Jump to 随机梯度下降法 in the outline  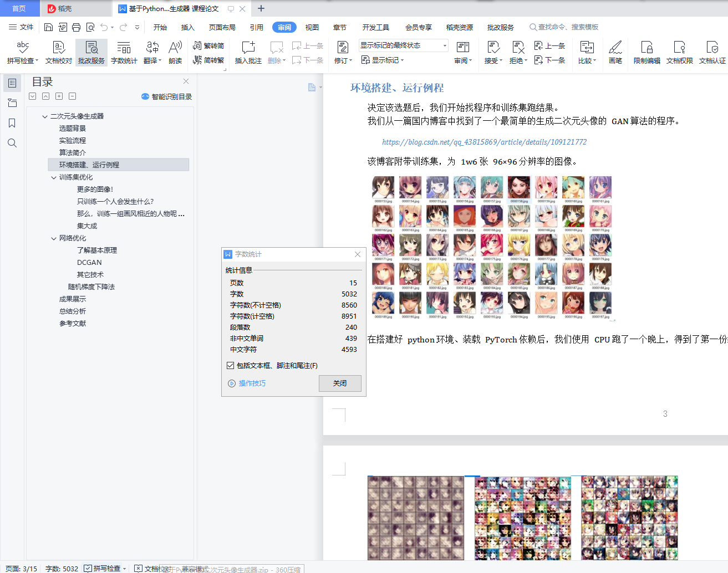[x=91, y=287]
